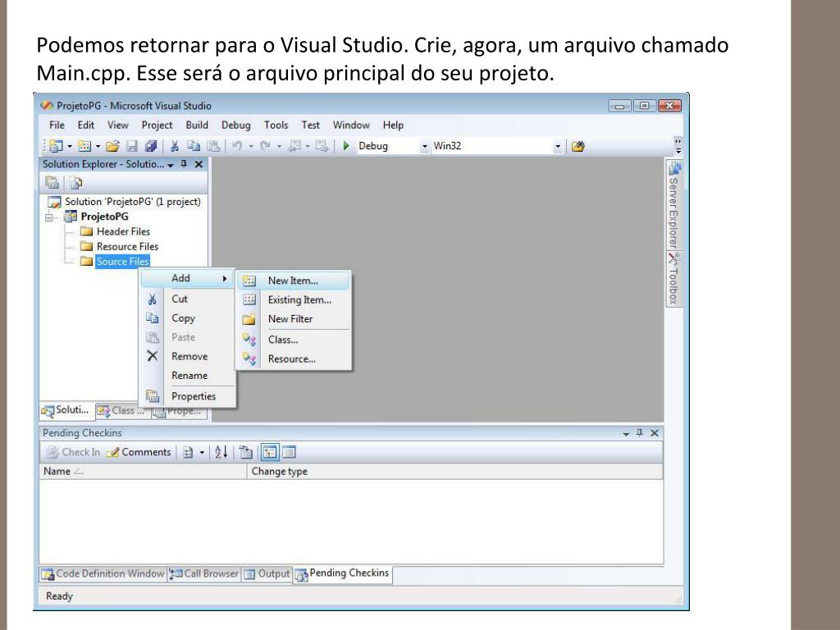The image size is (840, 630).
Task: Click the Open File toolbar icon
Action: (x=112, y=146)
